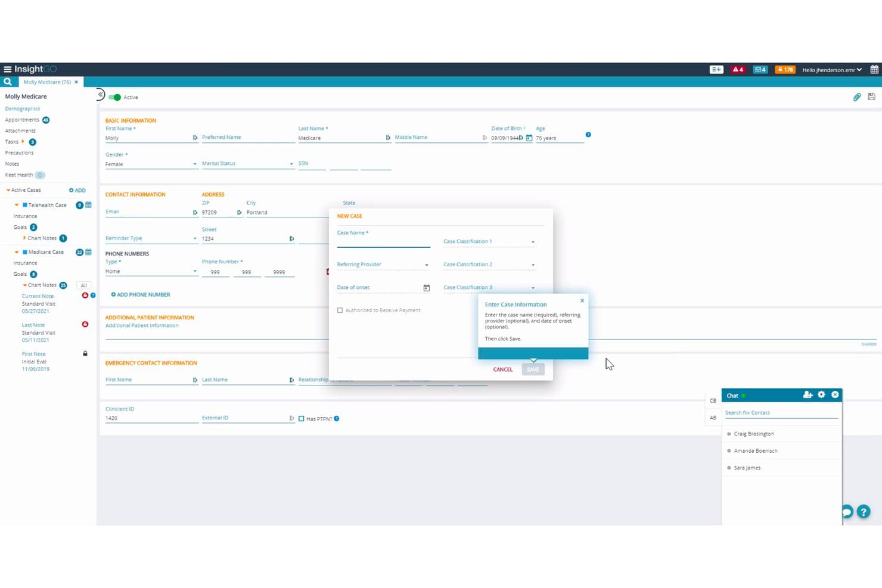Click the Case Name input field

383,241
